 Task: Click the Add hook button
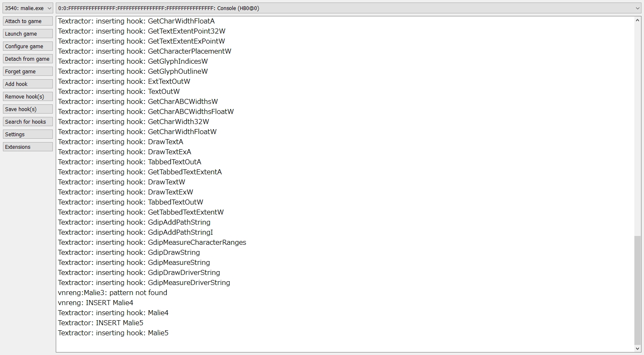pos(28,84)
